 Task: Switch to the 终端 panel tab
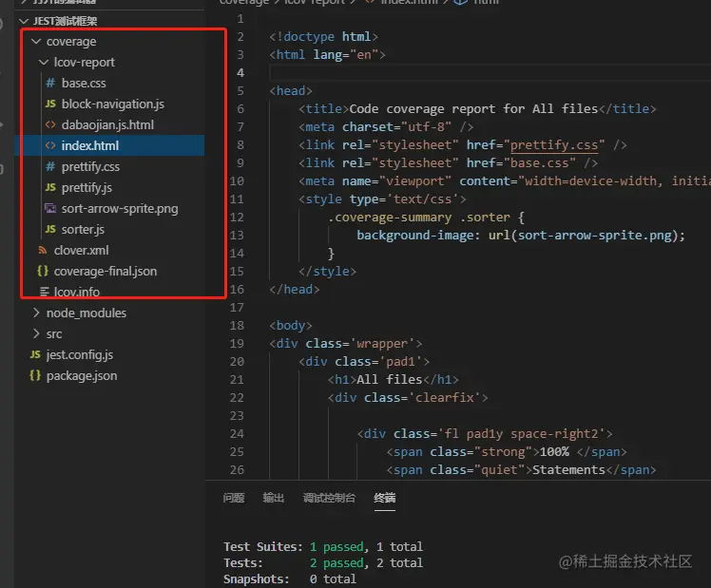385,498
